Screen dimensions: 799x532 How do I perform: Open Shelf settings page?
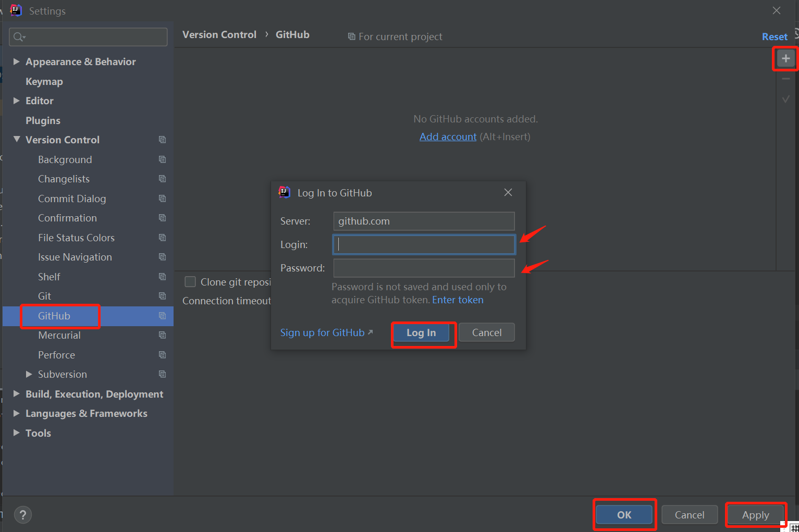tap(49, 277)
